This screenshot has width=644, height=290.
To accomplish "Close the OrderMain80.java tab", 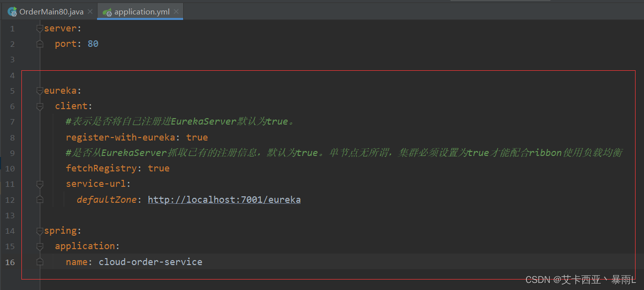I will tap(89, 11).
